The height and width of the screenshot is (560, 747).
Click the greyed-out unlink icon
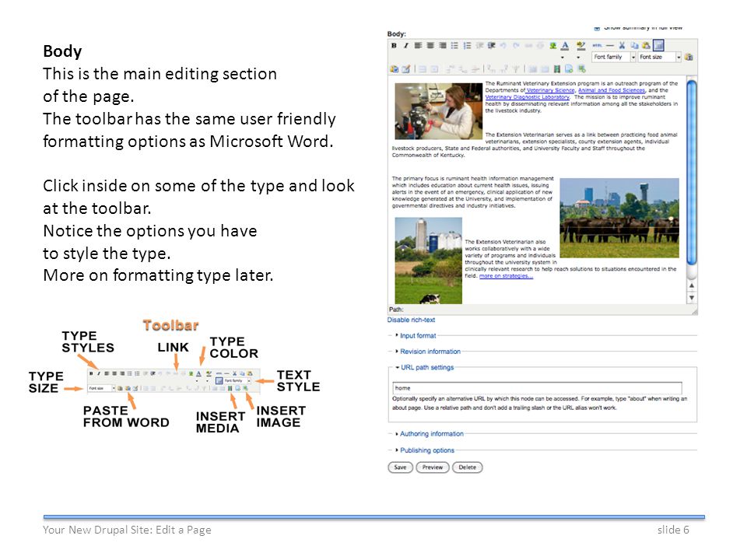540,46
